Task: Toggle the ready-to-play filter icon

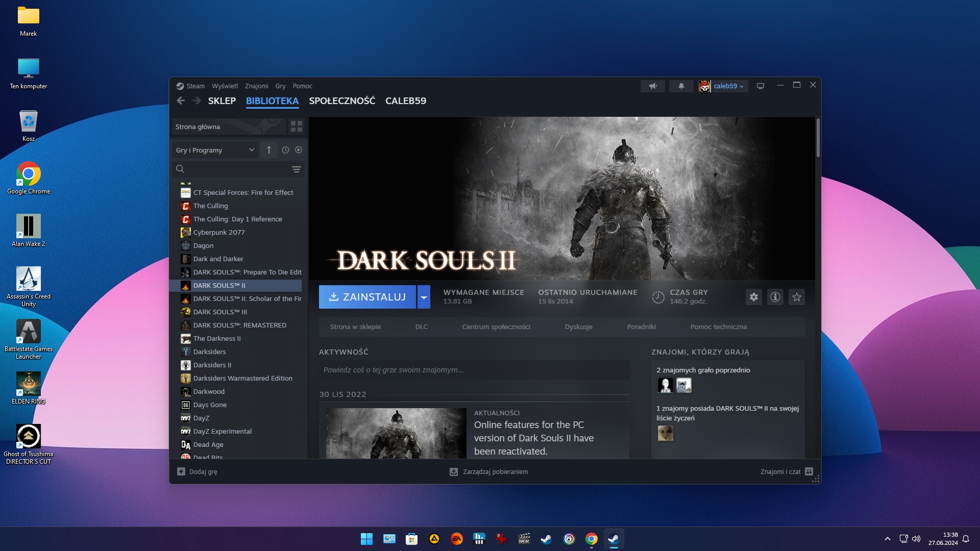Action: click(299, 150)
